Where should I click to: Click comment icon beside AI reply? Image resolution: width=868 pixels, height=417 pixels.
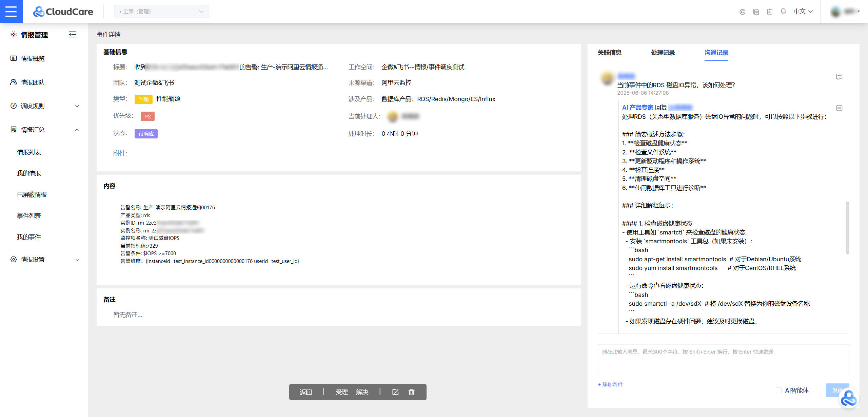pos(839,108)
